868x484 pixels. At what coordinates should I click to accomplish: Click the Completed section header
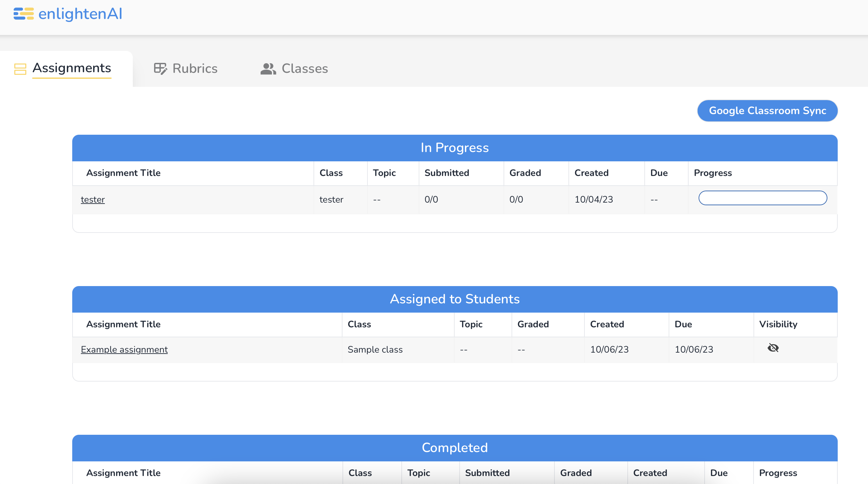(455, 448)
